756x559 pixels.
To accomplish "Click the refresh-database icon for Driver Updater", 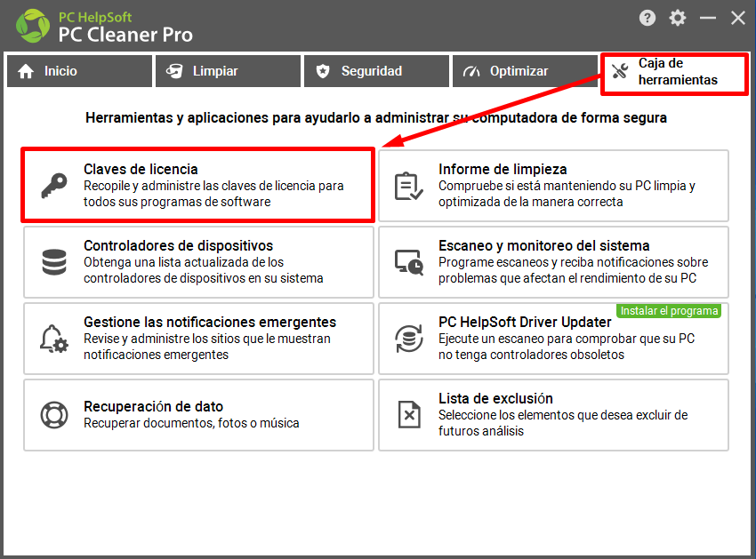I will (409, 339).
